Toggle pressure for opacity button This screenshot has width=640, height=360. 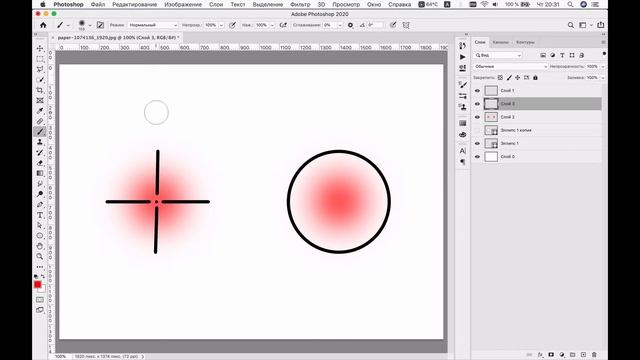pyautogui.click(x=232, y=25)
